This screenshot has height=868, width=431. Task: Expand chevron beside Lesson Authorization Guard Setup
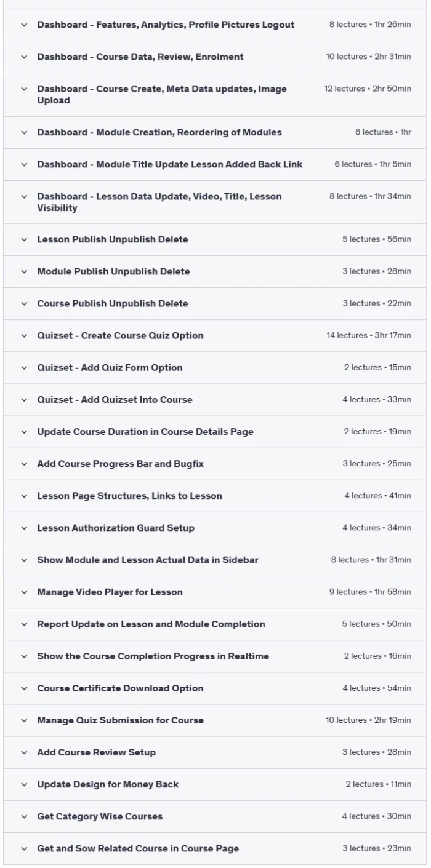(24, 528)
